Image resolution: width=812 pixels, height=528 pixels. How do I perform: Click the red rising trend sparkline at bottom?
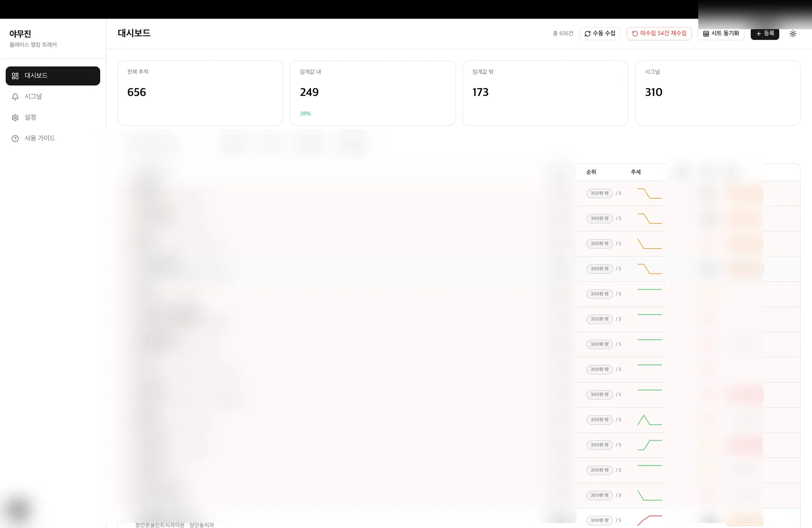click(649, 520)
